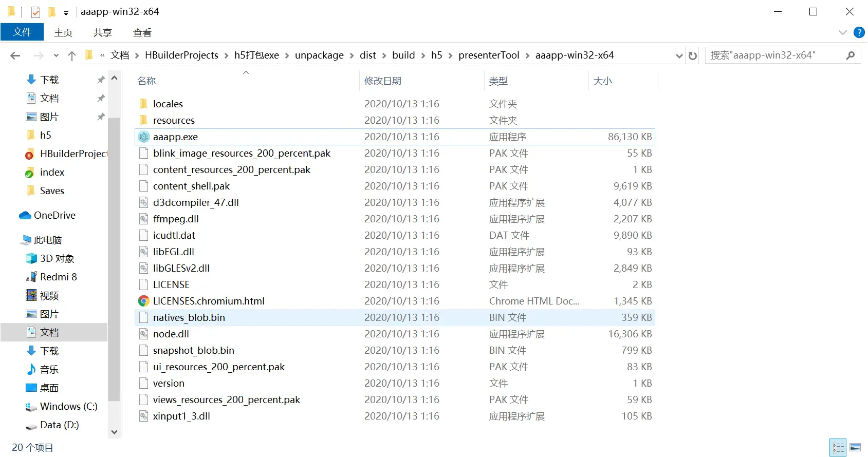Navigate back with the back arrow

[x=15, y=55]
